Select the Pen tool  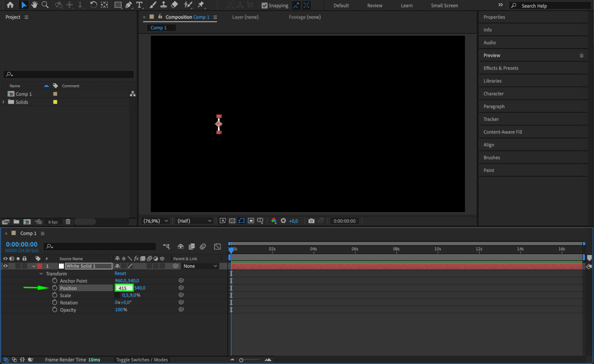click(x=128, y=5)
